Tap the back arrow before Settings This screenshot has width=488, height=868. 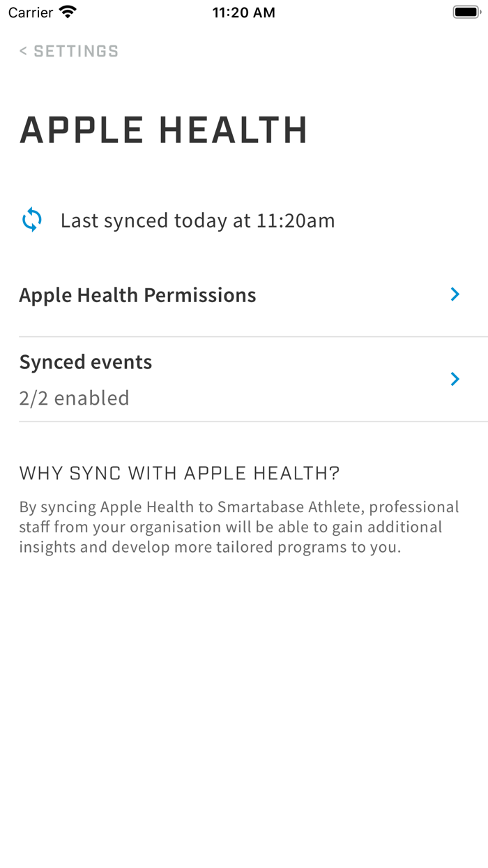point(23,51)
